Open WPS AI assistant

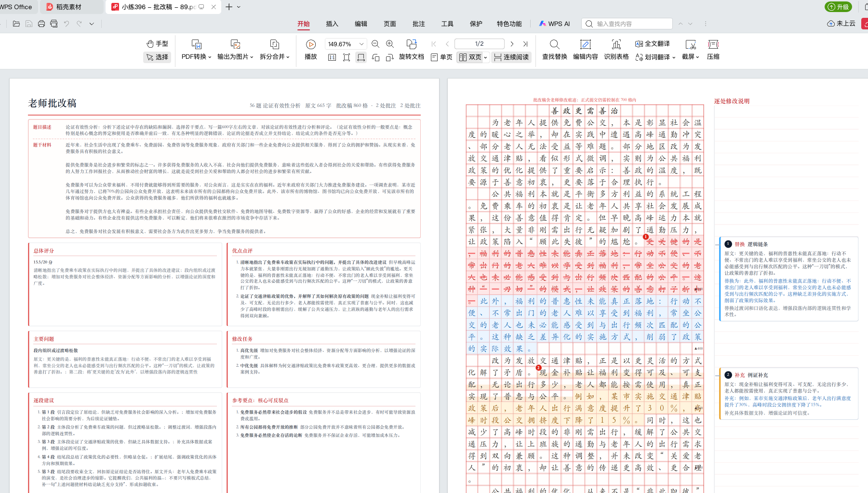click(x=555, y=24)
